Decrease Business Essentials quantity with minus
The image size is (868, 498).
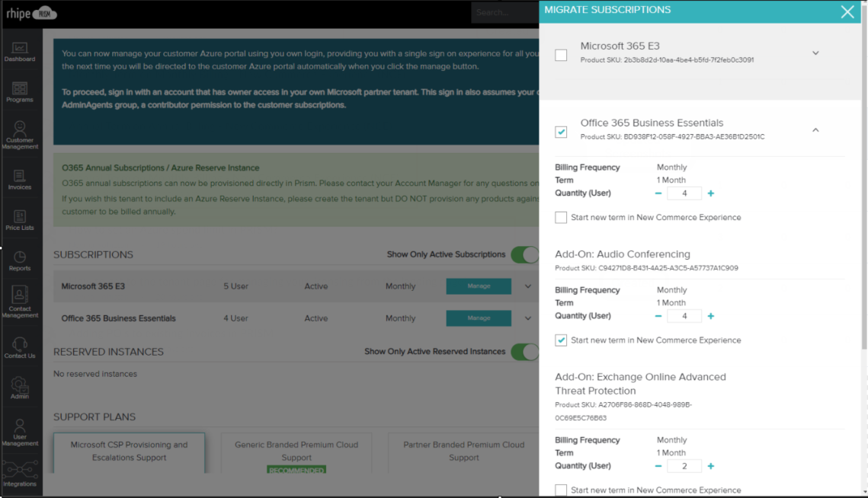[x=658, y=193]
